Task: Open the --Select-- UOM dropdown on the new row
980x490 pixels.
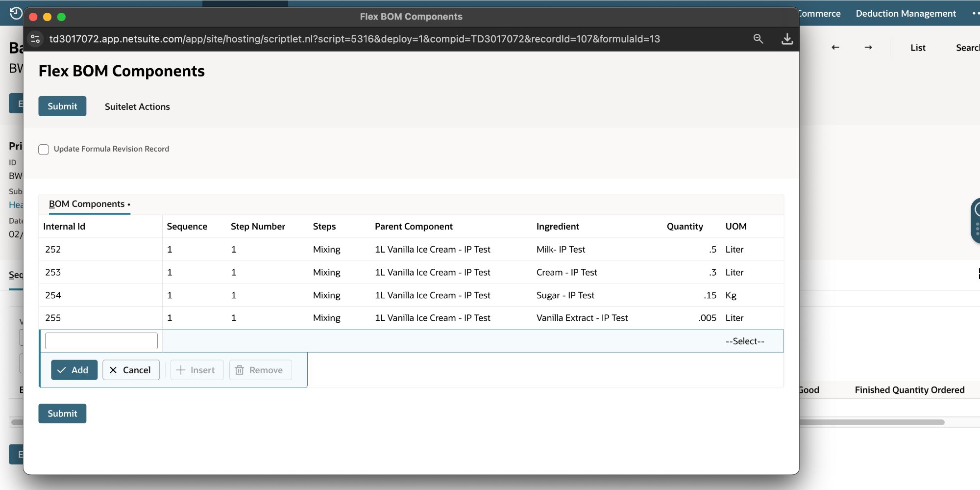Action: click(x=744, y=340)
